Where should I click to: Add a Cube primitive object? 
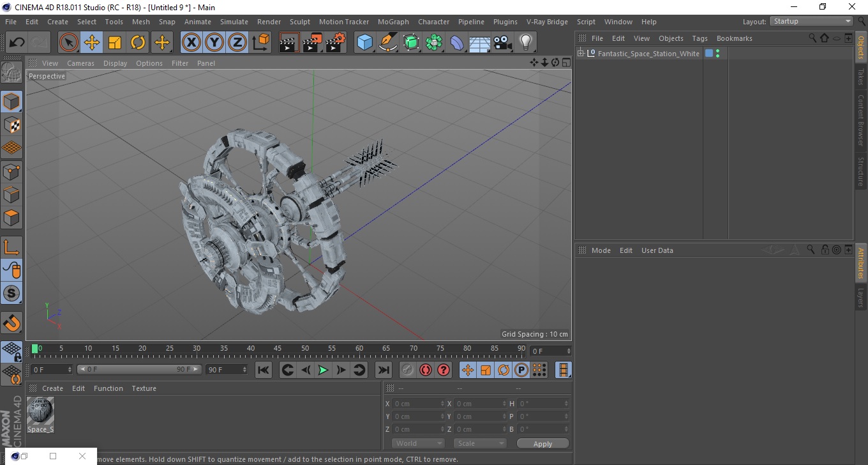point(365,43)
